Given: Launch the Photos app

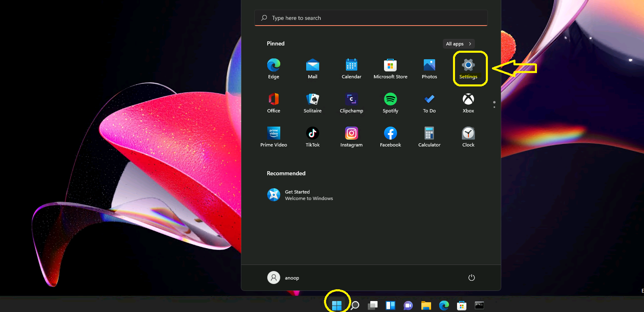Looking at the screenshot, I should point(429,69).
